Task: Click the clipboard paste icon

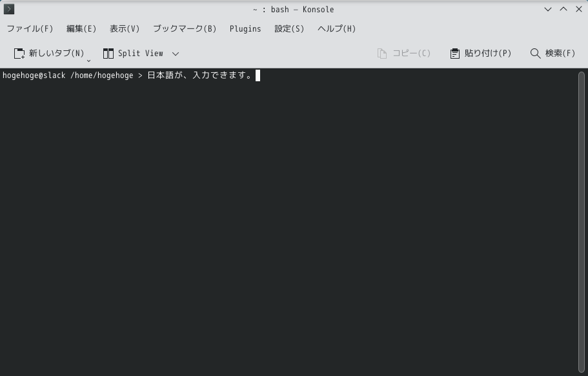Action: [454, 54]
